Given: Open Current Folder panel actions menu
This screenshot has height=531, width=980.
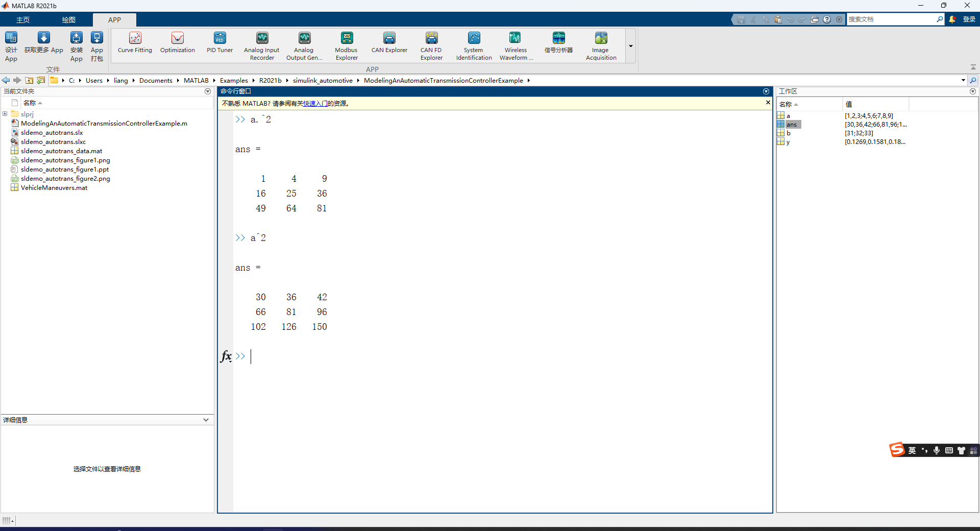Looking at the screenshot, I should click(208, 91).
